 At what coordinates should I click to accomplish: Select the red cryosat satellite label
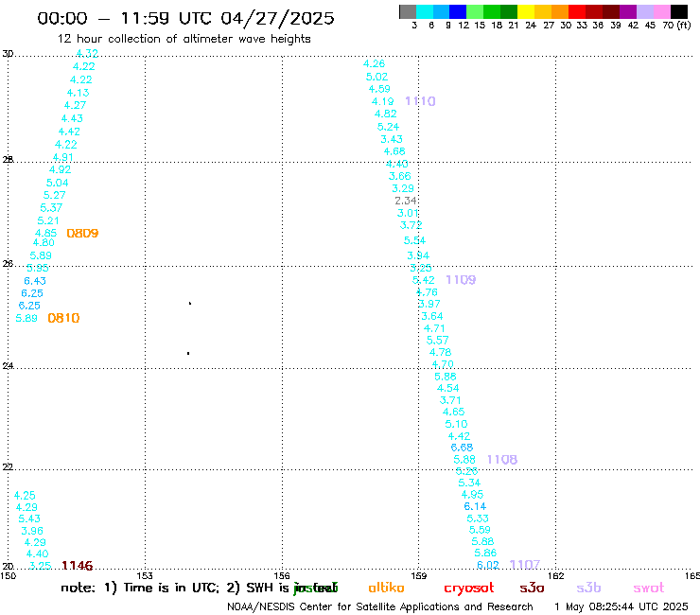point(469,589)
